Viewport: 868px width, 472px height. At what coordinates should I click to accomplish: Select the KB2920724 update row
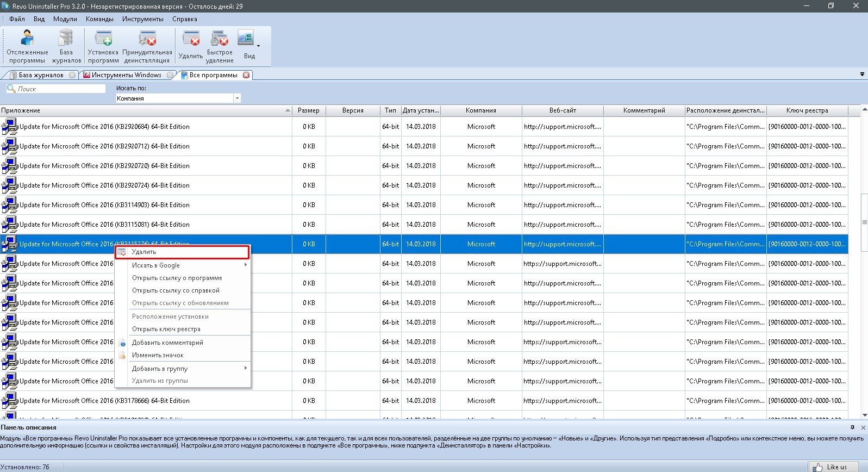tap(424, 185)
